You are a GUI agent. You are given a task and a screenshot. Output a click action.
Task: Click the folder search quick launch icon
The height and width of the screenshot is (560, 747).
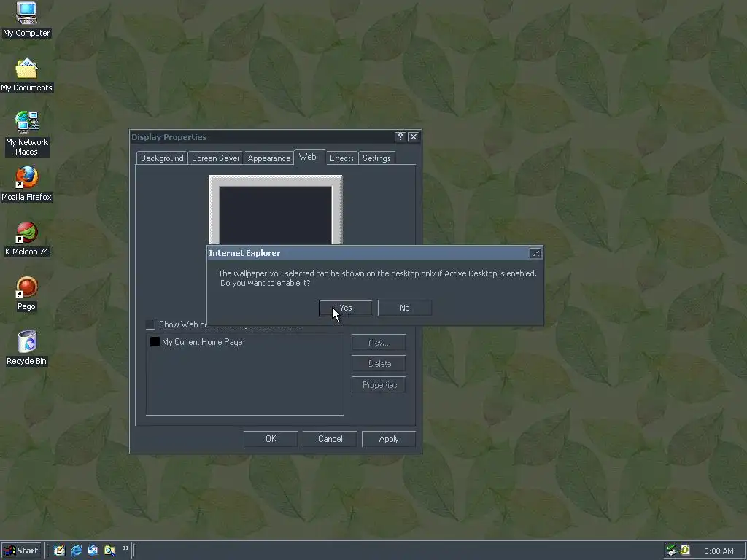tap(109, 551)
